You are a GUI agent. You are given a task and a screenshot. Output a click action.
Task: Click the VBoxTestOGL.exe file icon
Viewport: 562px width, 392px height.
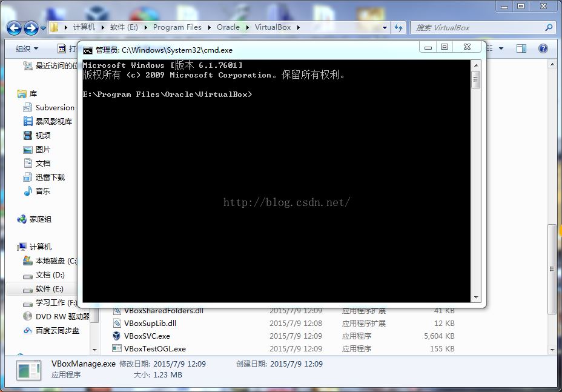[x=116, y=348]
